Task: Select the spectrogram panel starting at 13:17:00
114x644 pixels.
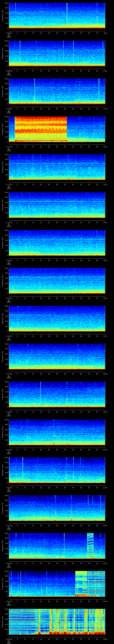Action: pos(57,356)
